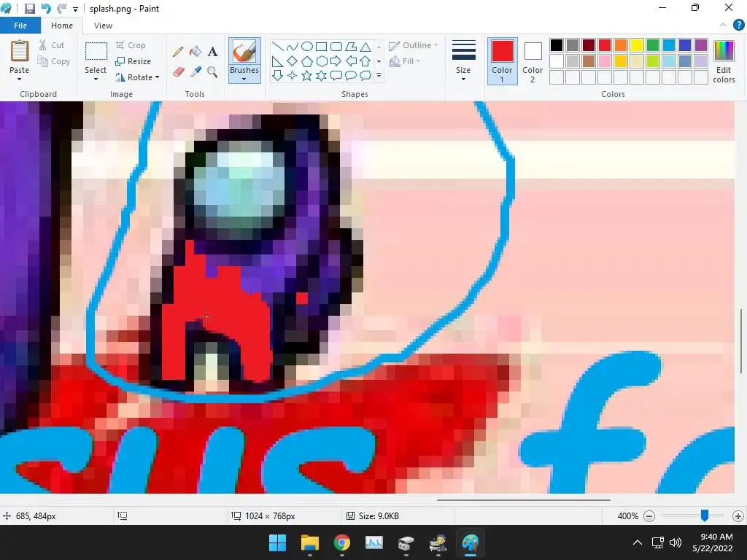747x560 pixels.
Task: Choose the Six-point star shape
Action: 322,75
